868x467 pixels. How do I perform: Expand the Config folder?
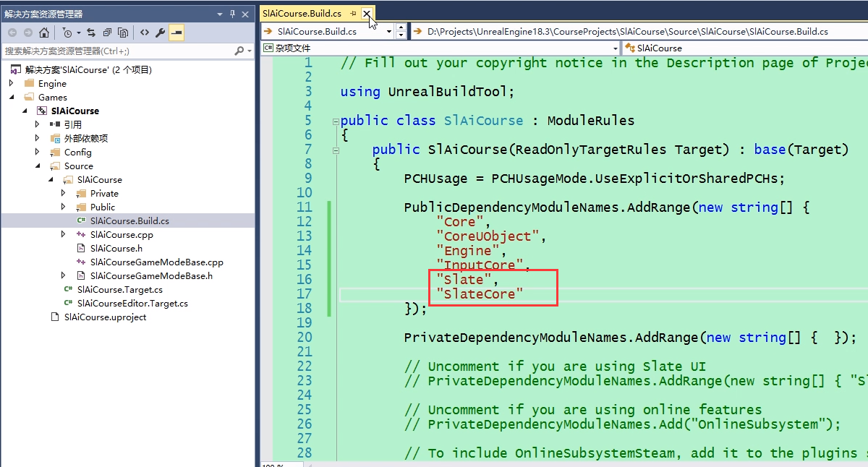(x=38, y=152)
